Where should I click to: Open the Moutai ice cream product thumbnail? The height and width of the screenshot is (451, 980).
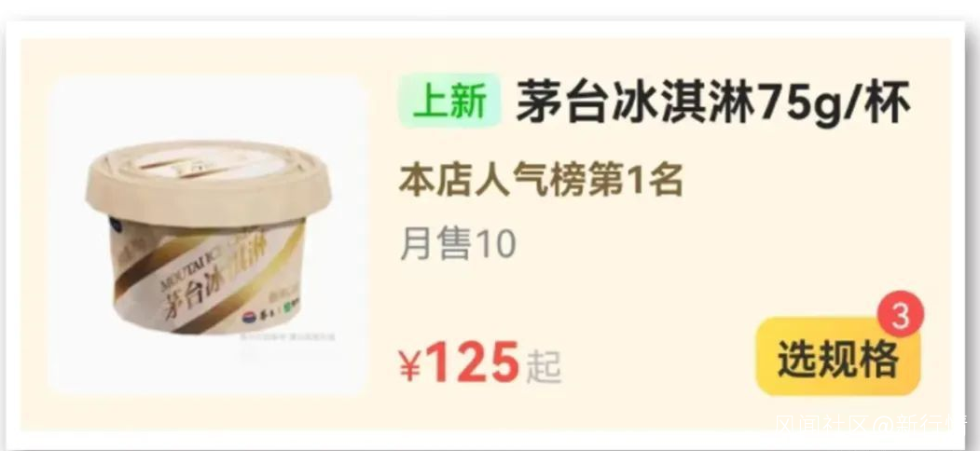coord(208,236)
